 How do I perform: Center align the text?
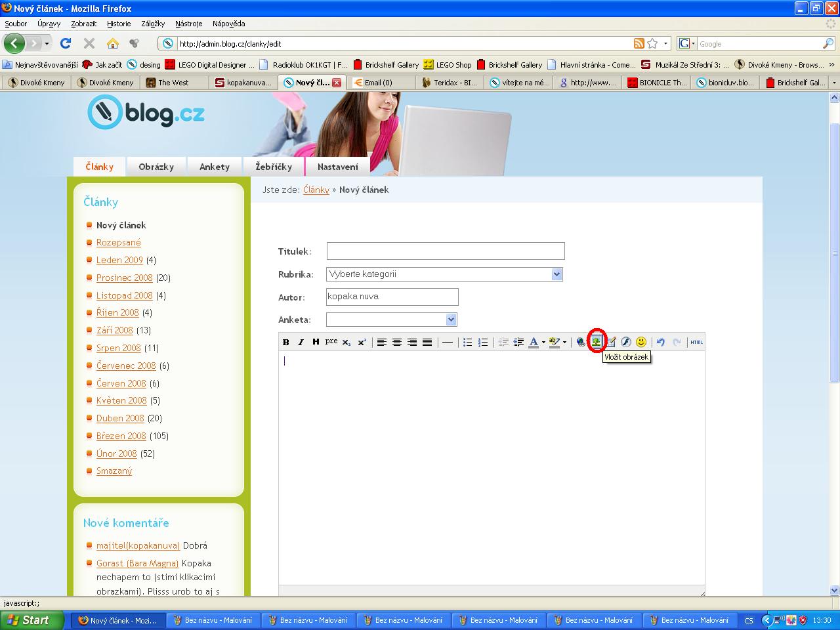point(396,342)
